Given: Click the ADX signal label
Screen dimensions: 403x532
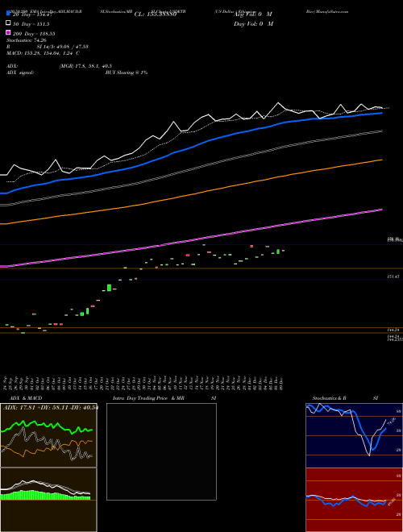Looking at the screenshot, I should [x=19, y=73].
